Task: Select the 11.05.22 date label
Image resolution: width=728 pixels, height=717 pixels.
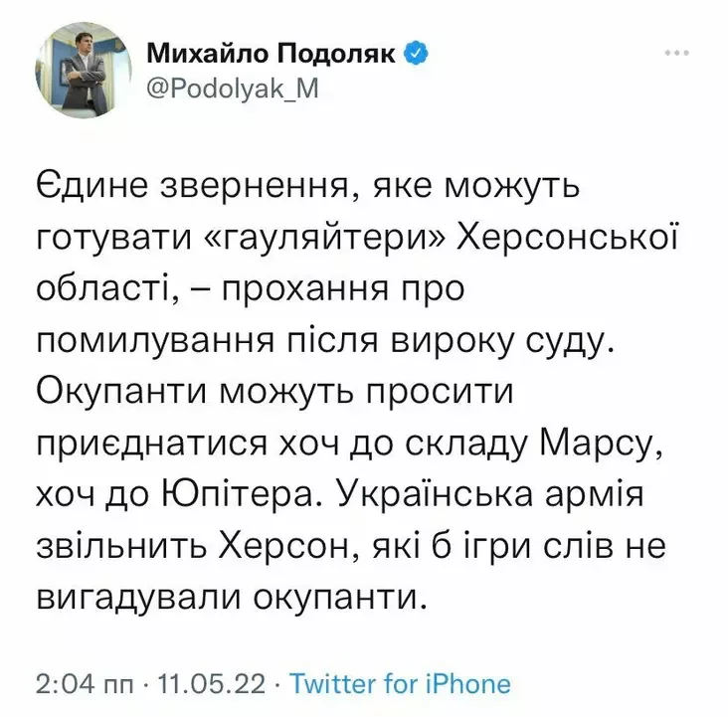Action: tap(212, 684)
